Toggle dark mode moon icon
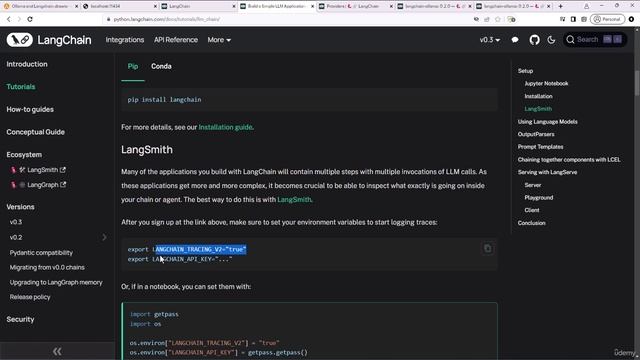640x360 pixels. (x=551, y=40)
